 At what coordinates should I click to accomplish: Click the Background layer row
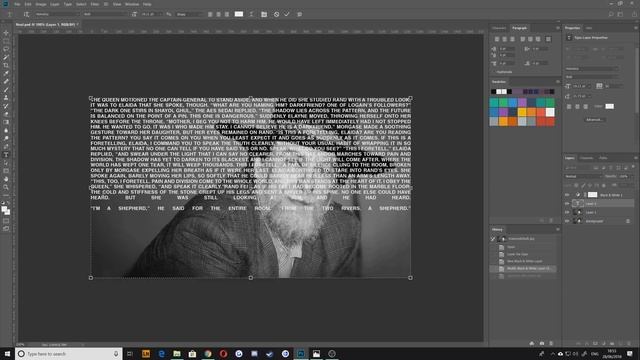[x=599, y=221]
